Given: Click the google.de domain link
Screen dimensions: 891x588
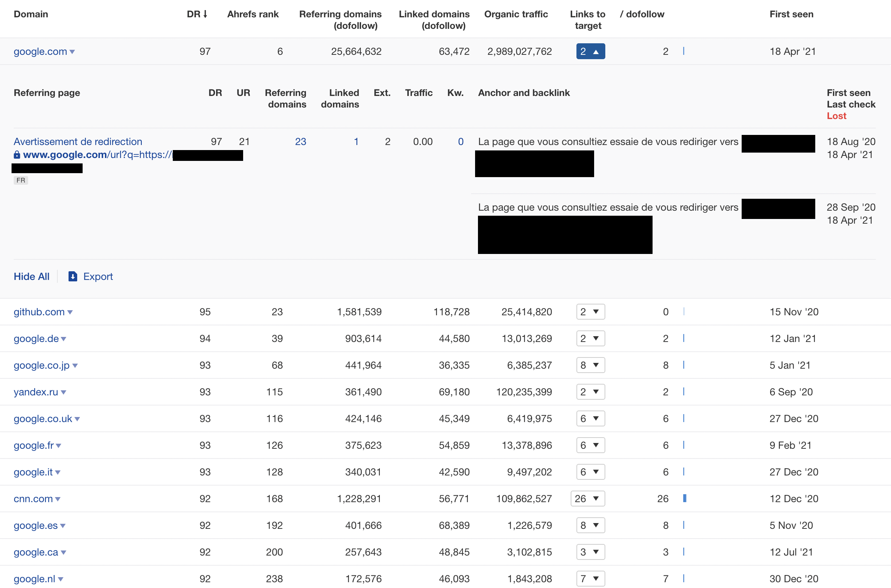Looking at the screenshot, I should coord(36,338).
